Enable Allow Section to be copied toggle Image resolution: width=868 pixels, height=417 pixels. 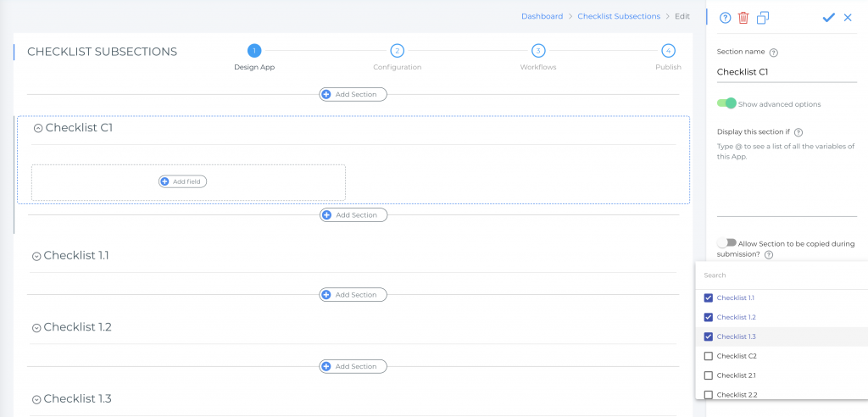[726, 243]
